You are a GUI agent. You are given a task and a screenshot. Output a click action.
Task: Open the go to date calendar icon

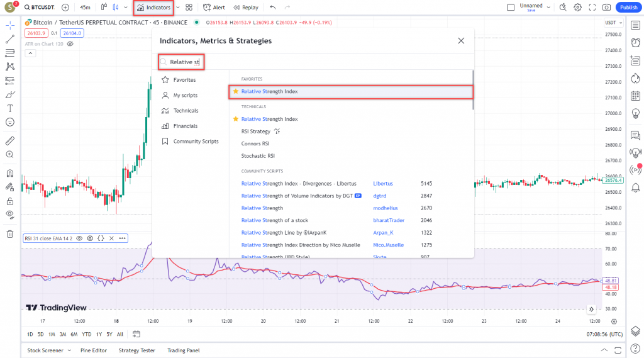click(136, 334)
